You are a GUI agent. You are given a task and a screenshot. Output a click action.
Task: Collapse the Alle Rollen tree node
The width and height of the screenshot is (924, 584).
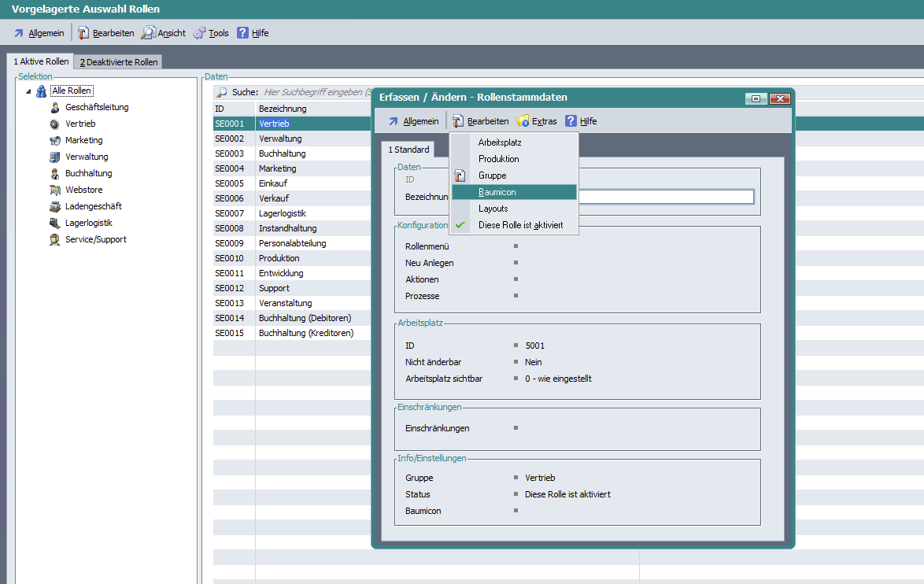point(29,92)
